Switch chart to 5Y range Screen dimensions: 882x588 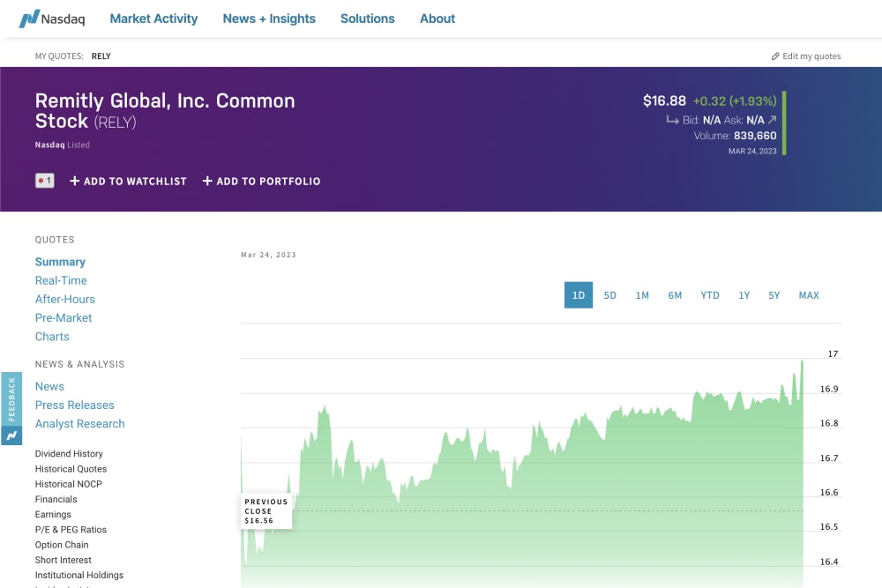[x=774, y=295]
